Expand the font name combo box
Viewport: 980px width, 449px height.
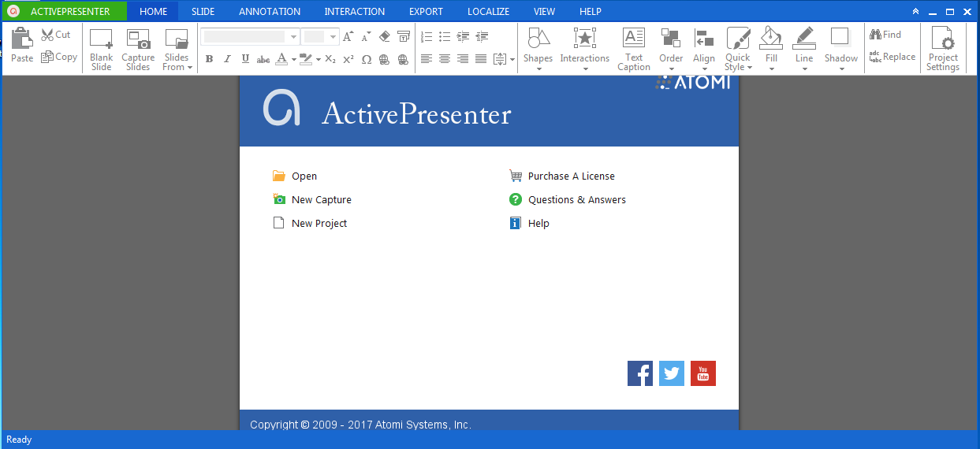[293, 37]
